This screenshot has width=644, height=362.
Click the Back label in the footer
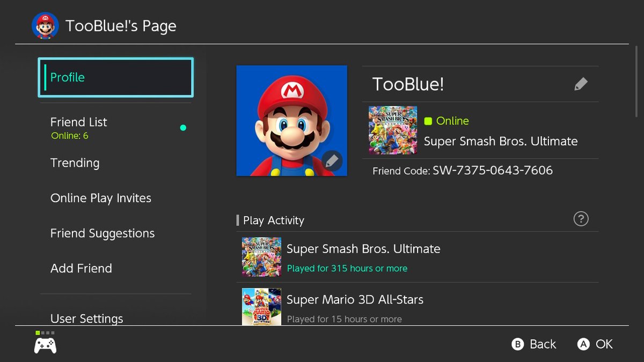pos(543,344)
